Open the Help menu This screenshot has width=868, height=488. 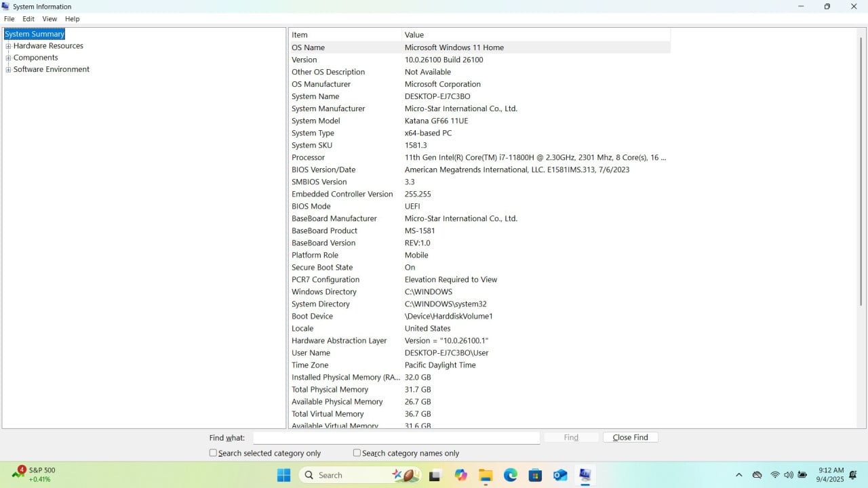(72, 19)
